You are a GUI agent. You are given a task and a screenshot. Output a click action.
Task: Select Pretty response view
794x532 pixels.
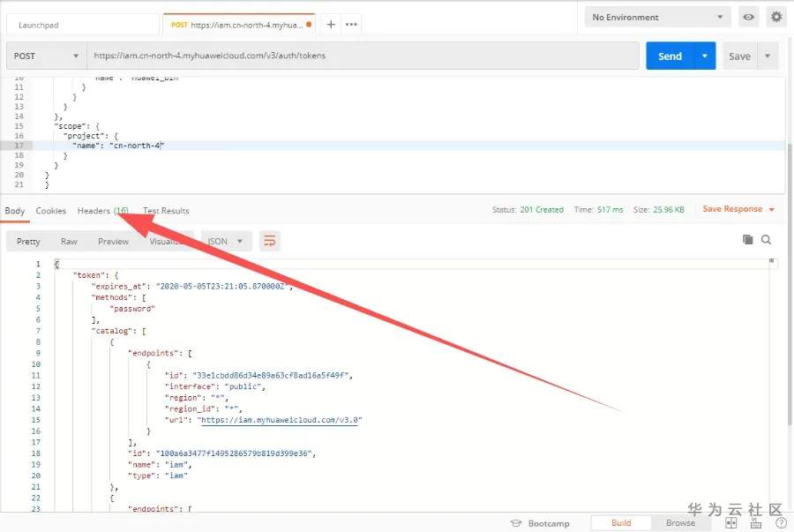coord(28,241)
